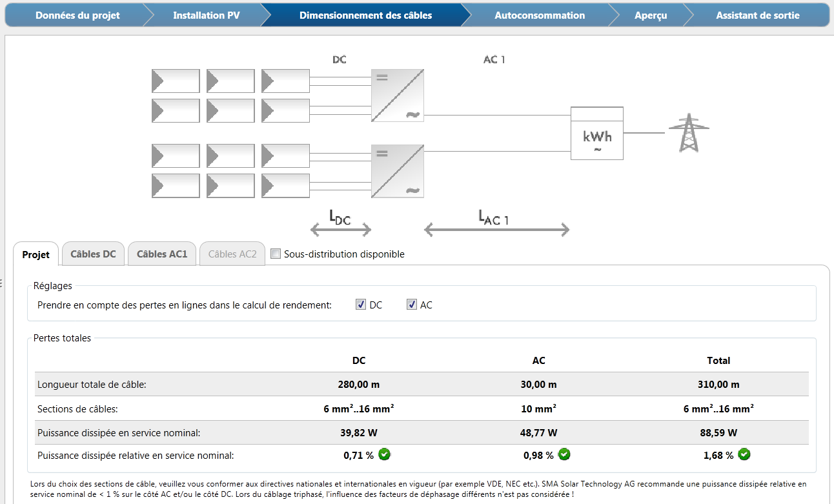Click the first PV module in top string
The width and height of the screenshot is (834, 504).
[x=176, y=81]
